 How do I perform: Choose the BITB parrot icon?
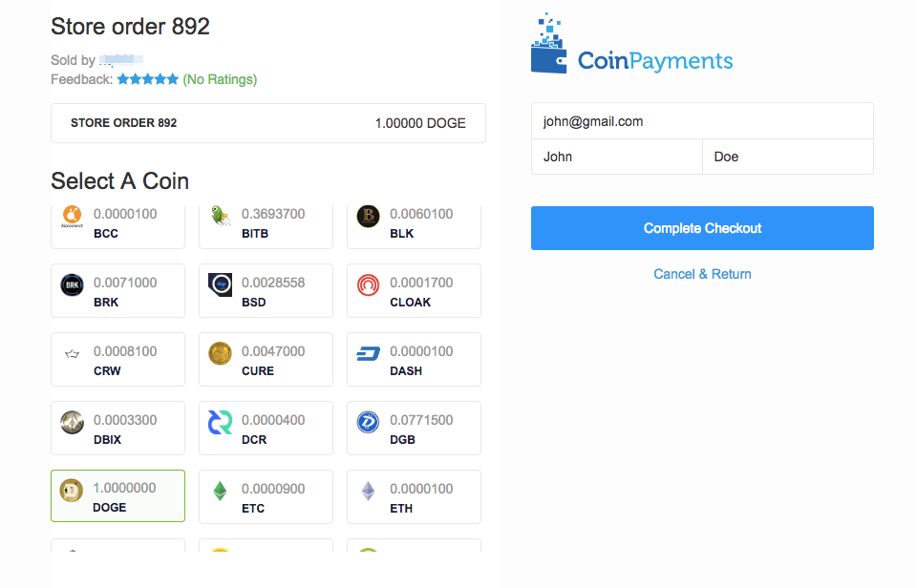tap(220, 218)
